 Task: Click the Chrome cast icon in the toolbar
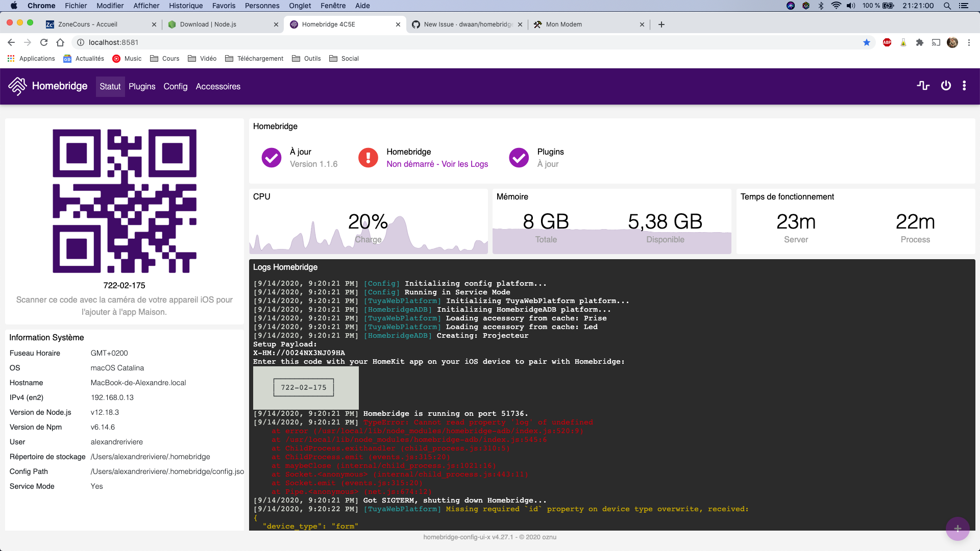[936, 42]
